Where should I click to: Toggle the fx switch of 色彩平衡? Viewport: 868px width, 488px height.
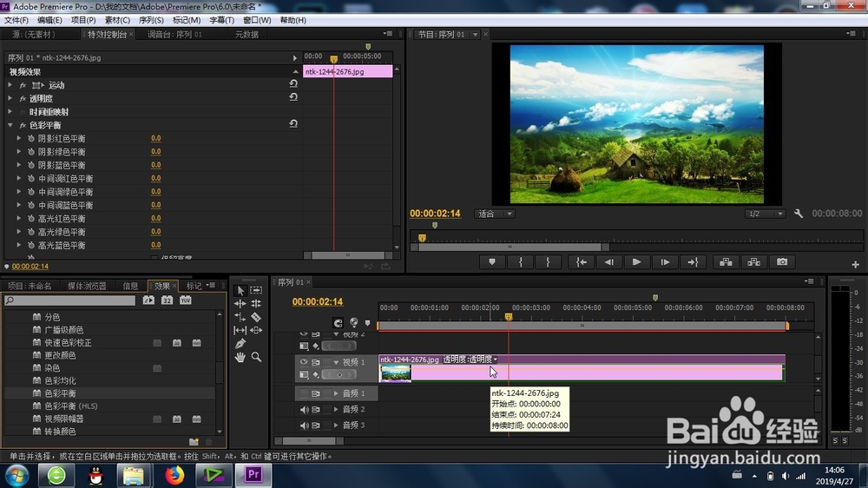pyautogui.click(x=23, y=125)
